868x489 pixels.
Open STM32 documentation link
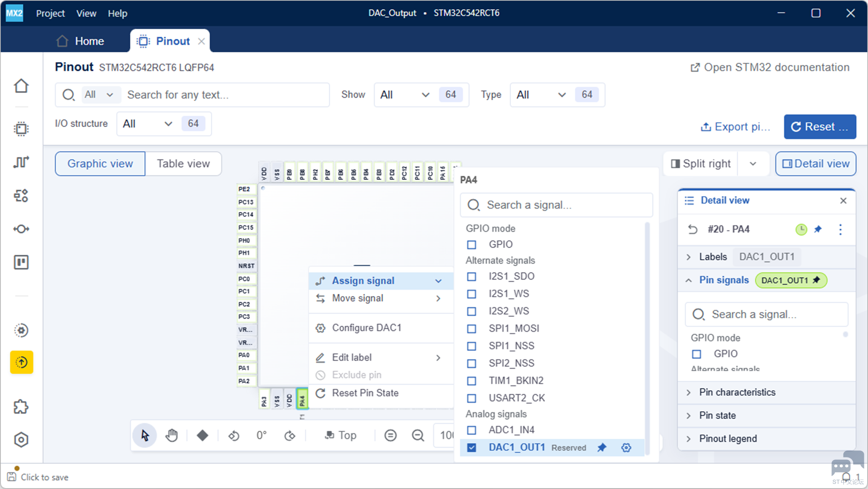pyautogui.click(x=770, y=67)
